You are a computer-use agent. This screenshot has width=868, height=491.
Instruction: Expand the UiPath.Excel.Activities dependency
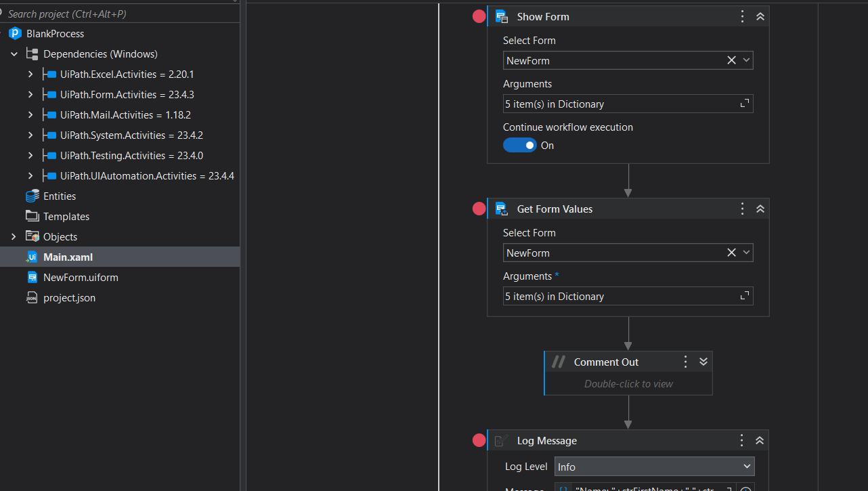(x=30, y=74)
